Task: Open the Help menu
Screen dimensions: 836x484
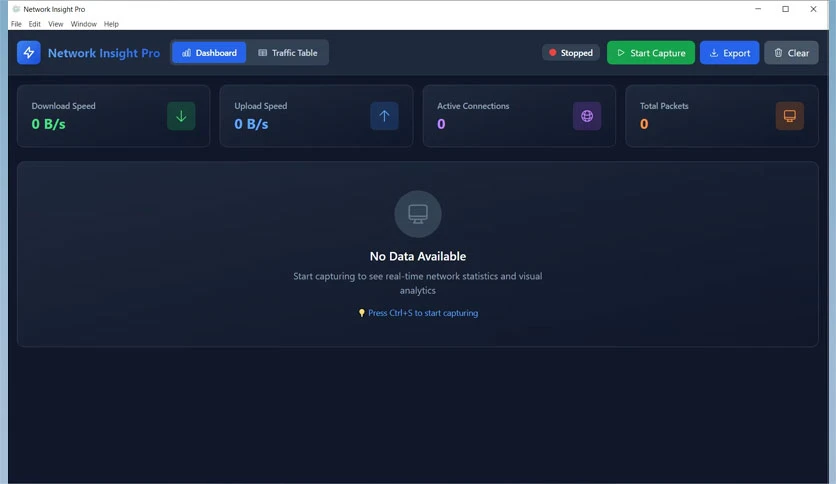Action: point(111,24)
